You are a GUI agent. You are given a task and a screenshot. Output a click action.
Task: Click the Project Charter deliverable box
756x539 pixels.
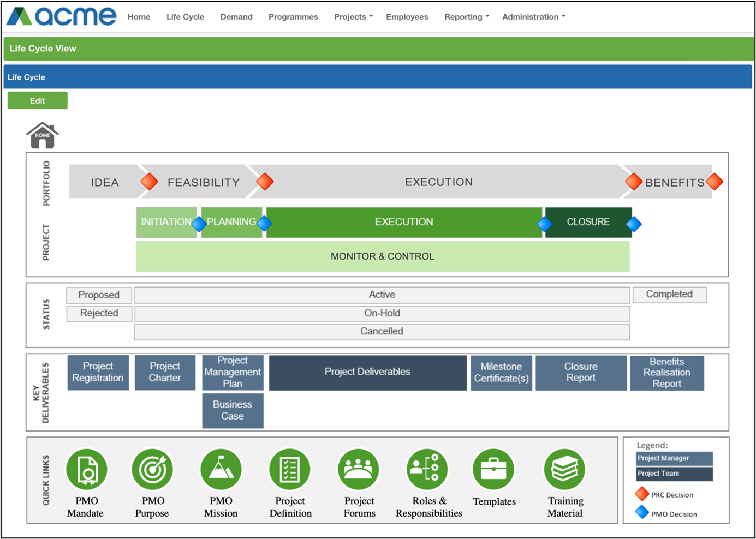(x=165, y=372)
